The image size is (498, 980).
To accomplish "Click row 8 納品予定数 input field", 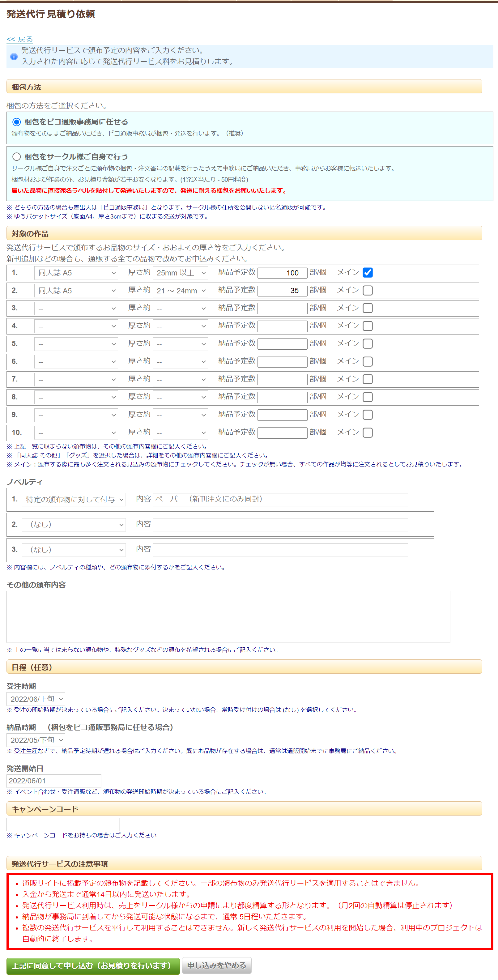I will [x=282, y=397].
